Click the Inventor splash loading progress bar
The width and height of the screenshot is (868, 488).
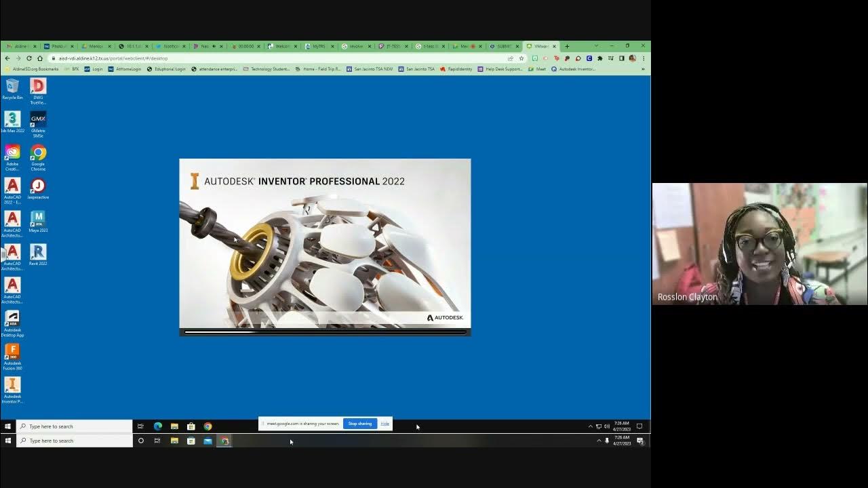coord(325,332)
